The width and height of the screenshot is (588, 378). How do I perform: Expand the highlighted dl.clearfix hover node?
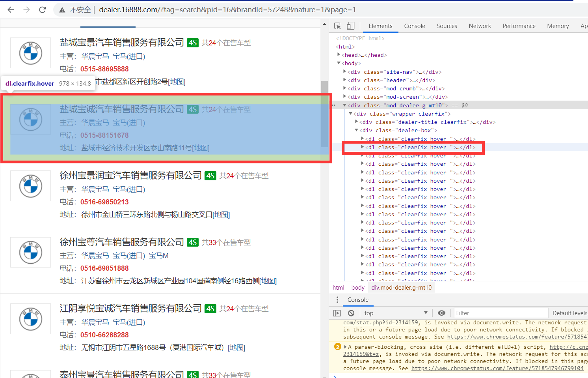pos(362,147)
